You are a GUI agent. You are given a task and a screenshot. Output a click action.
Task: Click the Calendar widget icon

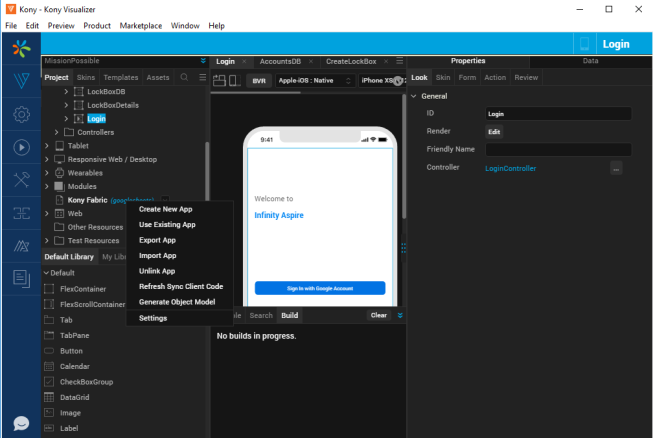click(x=49, y=366)
